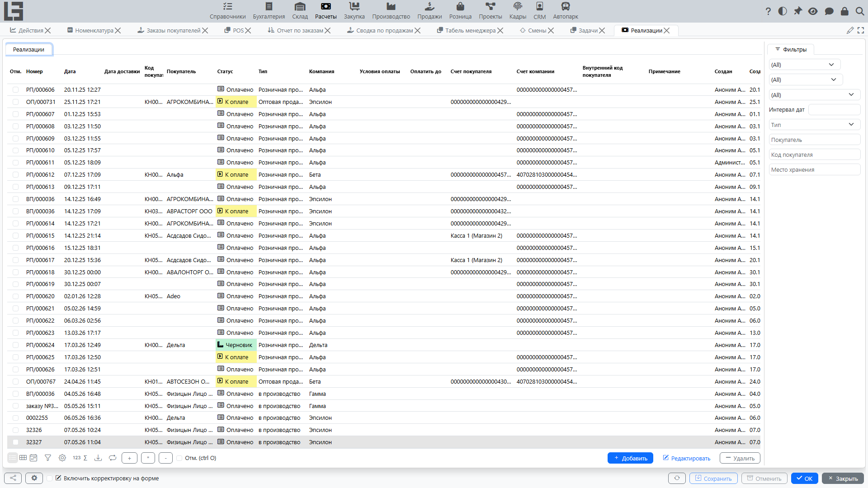Open the Склад module
Viewport: 868px width, 488px height.
[x=300, y=11]
